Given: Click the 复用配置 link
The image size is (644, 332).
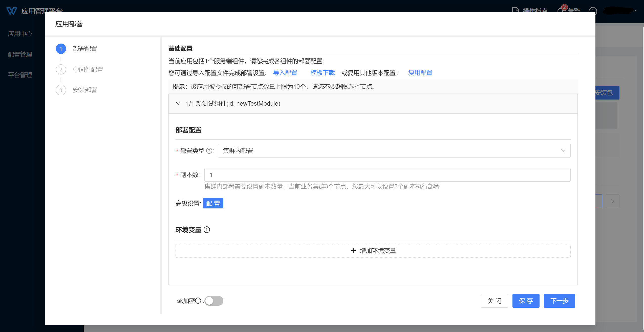Looking at the screenshot, I should (x=420, y=73).
